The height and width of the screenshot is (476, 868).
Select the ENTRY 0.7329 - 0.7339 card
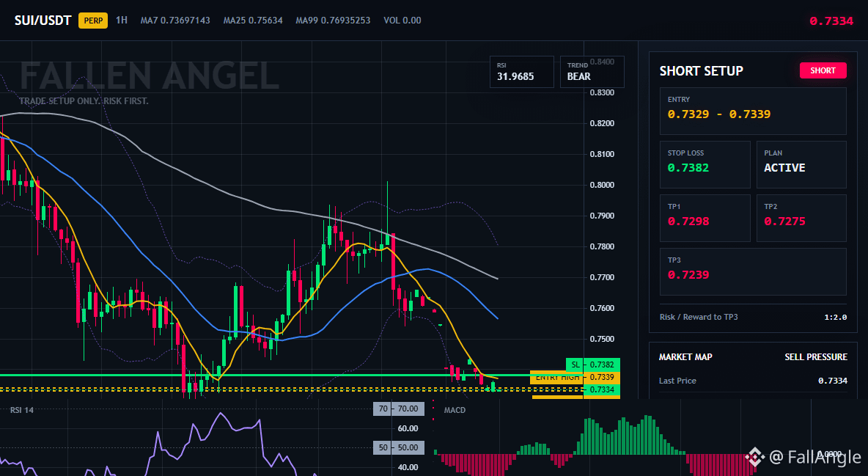tap(753, 111)
